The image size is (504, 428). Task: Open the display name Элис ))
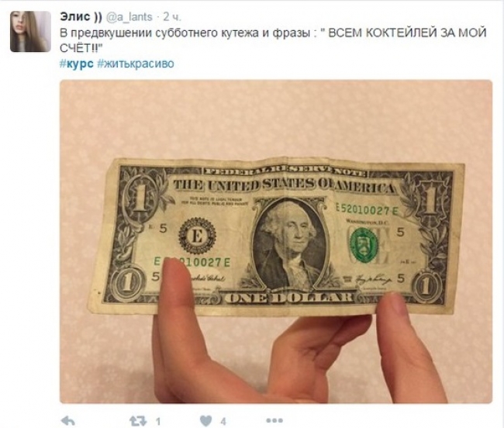[81, 17]
